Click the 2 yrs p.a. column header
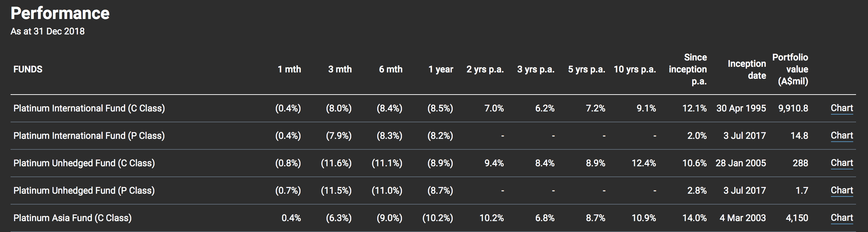The width and height of the screenshot is (868, 232). [x=485, y=69]
